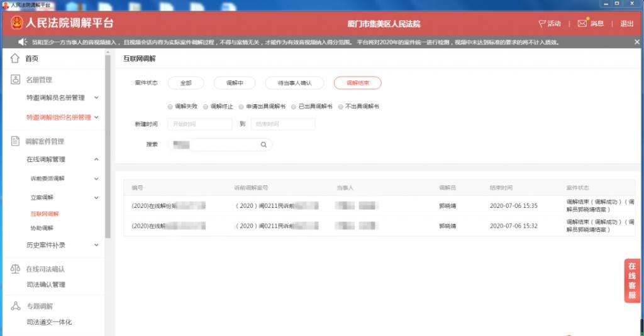Click the 开始时间 date field
The image size is (644, 336).
point(200,124)
